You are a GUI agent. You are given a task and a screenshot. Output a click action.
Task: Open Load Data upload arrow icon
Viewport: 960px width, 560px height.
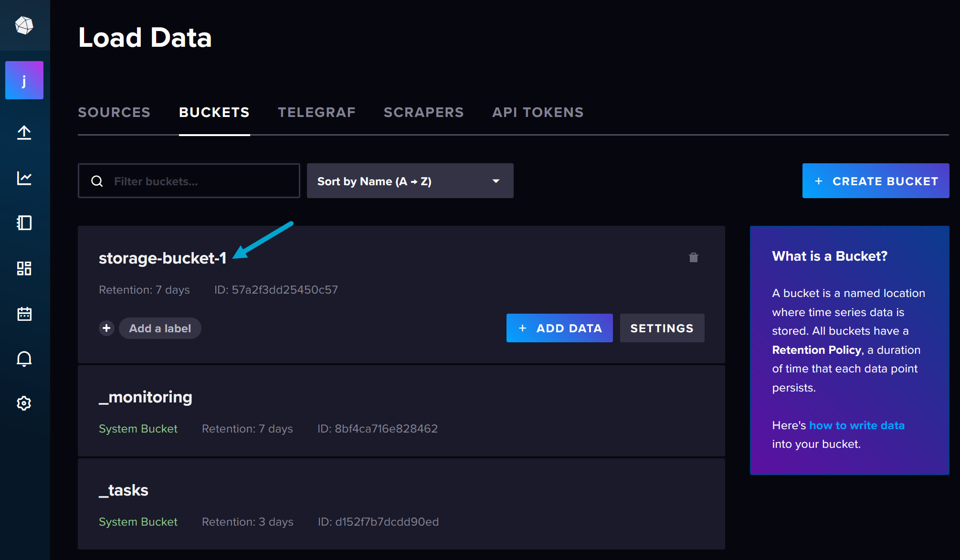tap(24, 132)
